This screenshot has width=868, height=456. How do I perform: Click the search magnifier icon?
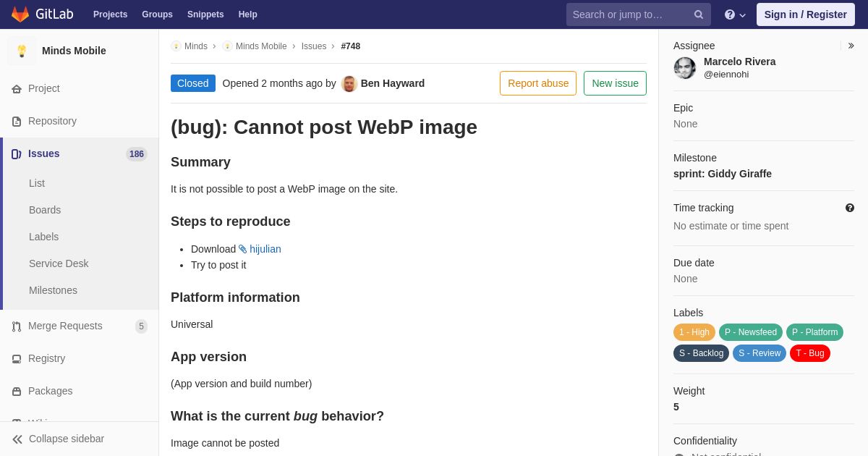click(x=699, y=14)
